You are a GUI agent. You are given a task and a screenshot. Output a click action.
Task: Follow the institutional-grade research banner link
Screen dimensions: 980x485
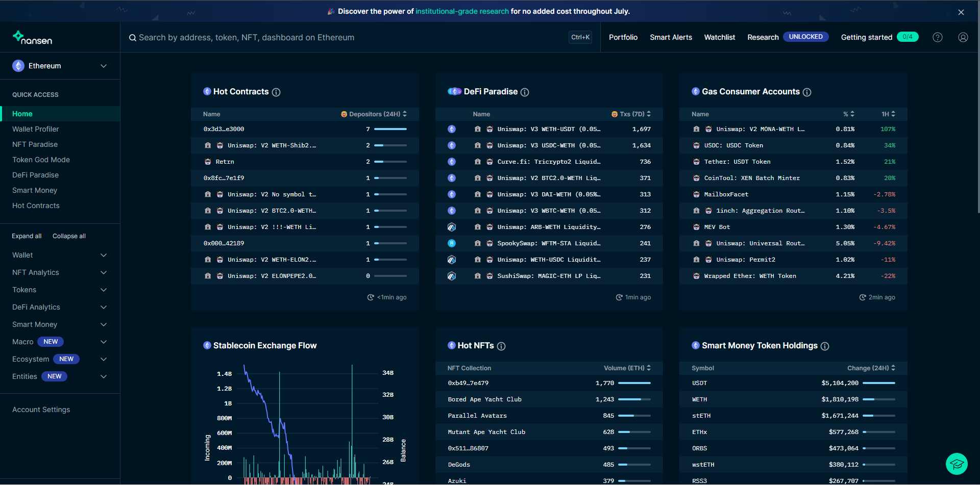pos(461,11)
